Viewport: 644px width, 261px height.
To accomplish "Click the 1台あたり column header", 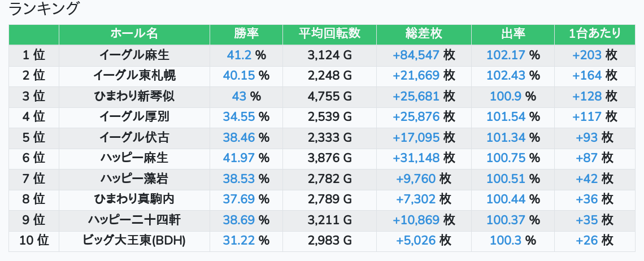I will click(x=594, y=34).
